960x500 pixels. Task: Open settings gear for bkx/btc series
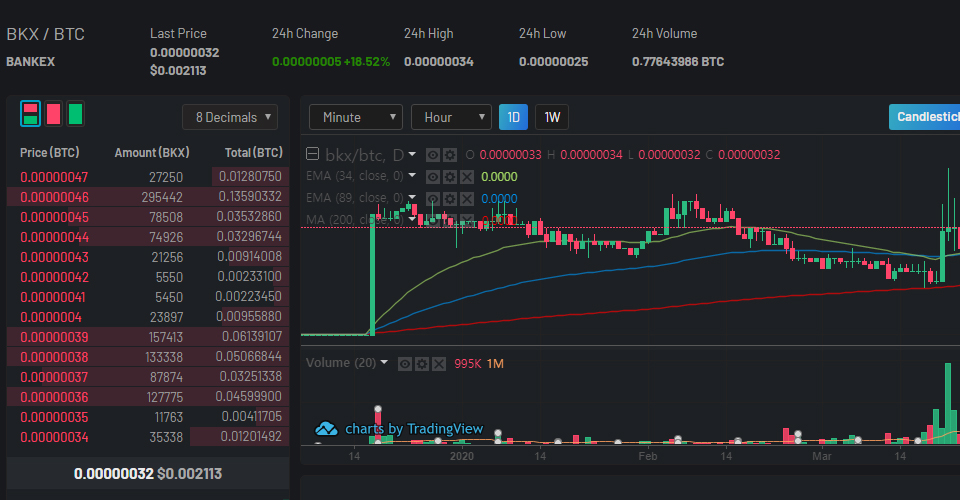[449, 155]
